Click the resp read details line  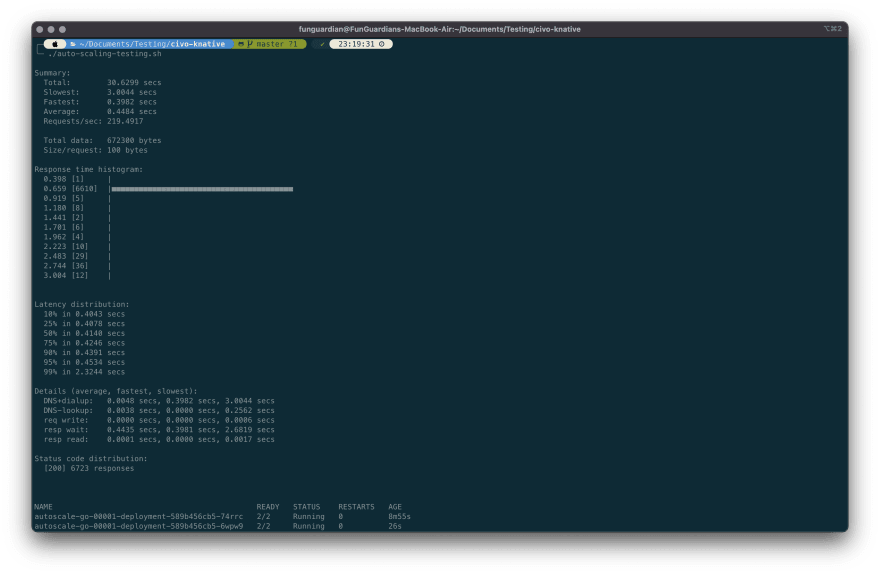pos(159,439)
